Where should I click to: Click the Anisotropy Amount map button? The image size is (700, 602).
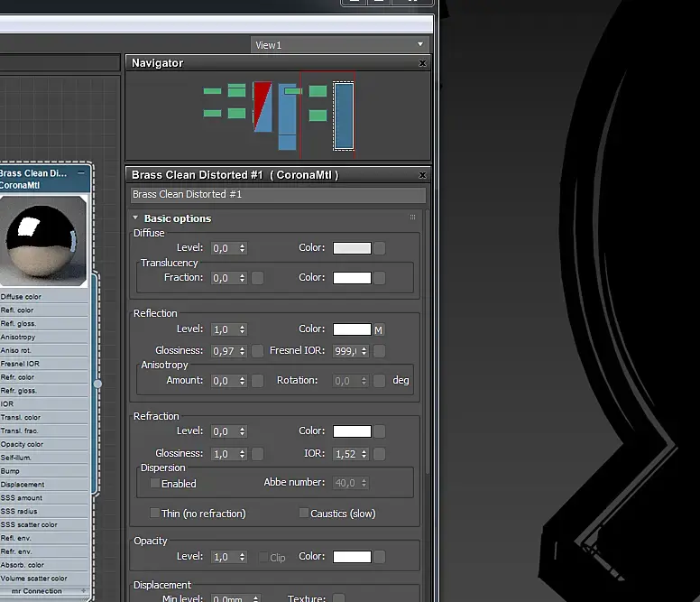coord(258,381)
